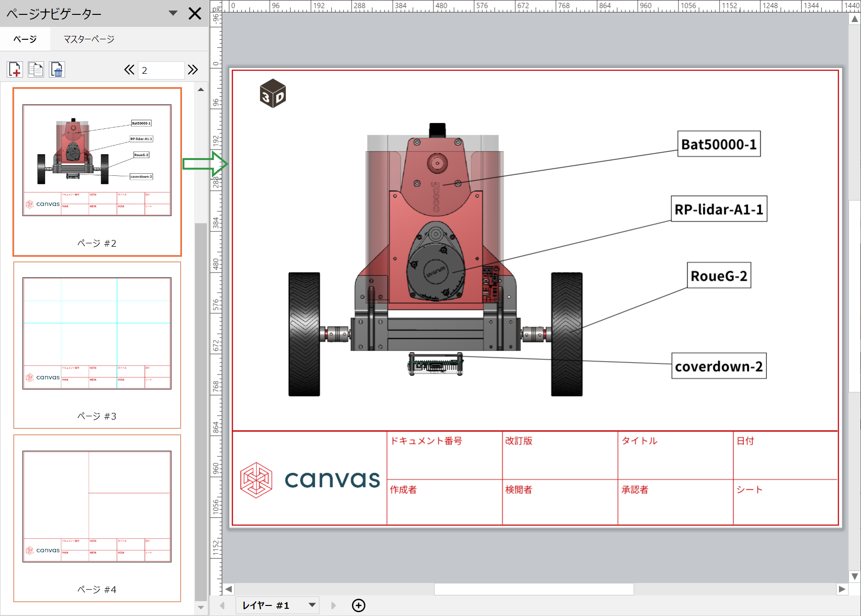Click the 検閲者 title block cell
This screenshot has width=861, height=616.
point(560,502)
